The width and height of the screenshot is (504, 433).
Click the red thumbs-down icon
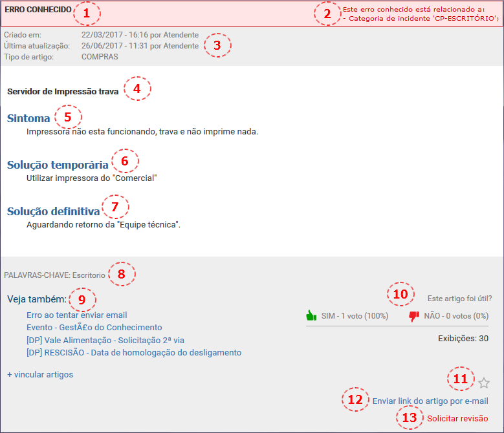pos(413,316)
